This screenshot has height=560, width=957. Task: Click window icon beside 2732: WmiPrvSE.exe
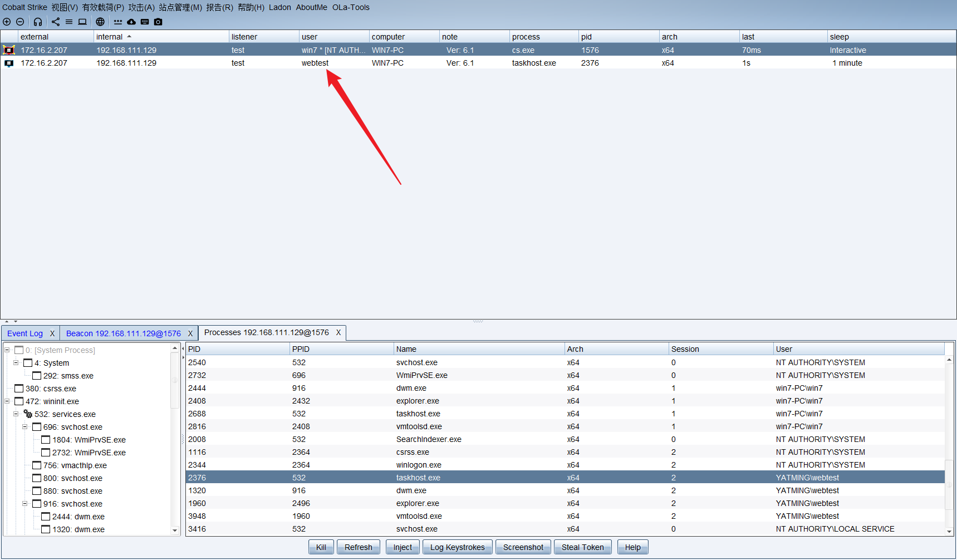click(x=46, y=453)
